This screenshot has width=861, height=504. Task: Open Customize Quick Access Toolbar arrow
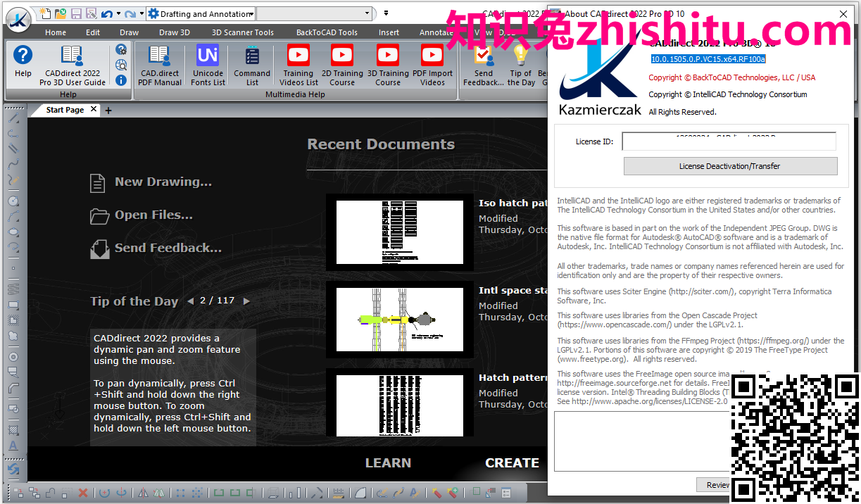tap(386, 13)
